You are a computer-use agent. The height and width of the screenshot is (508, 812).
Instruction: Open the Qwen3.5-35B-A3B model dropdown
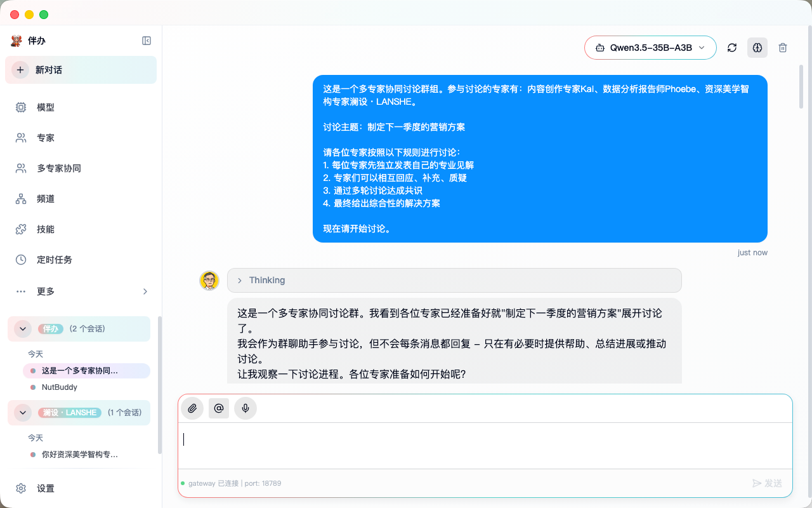coord(650,47)
